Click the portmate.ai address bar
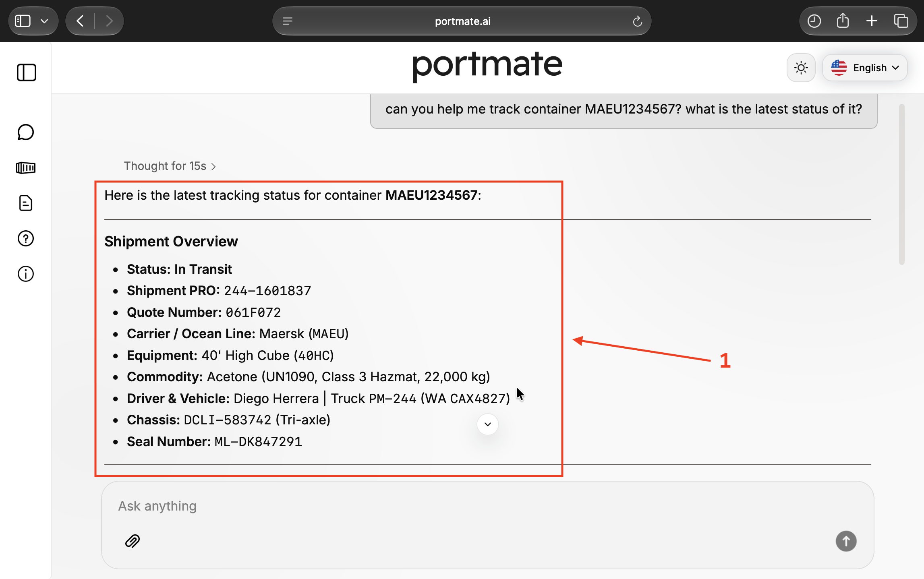Screen dimensions: 924x579 click(462, 21)
